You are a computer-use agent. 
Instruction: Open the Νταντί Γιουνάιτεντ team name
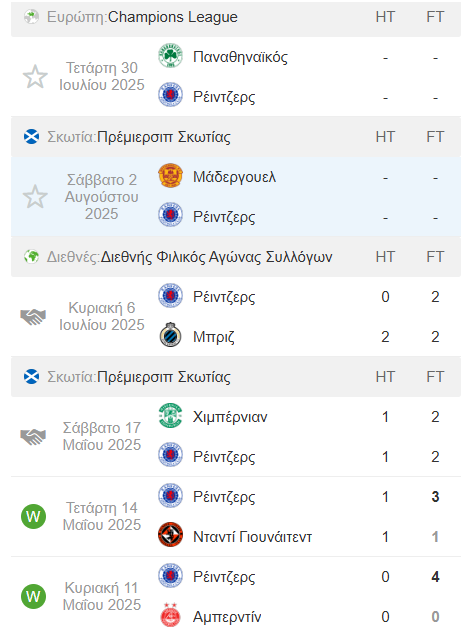pos(252,536)
